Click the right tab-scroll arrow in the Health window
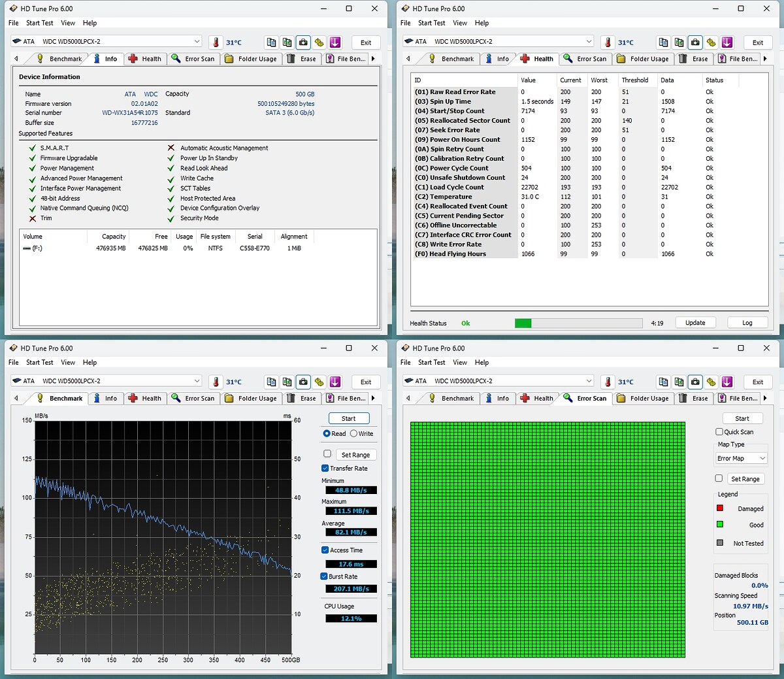 click(x=765, y=59)
